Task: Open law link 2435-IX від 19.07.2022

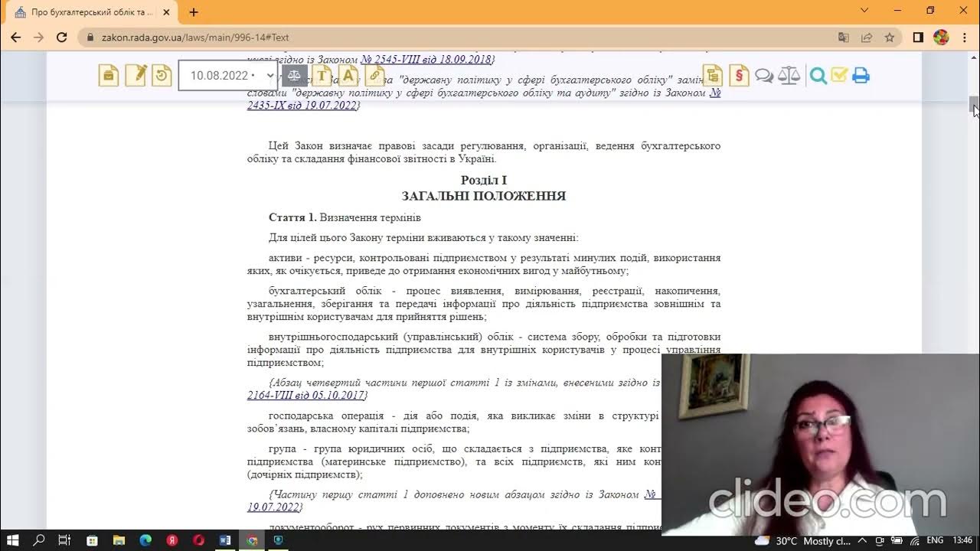Action: coord(302,105)
